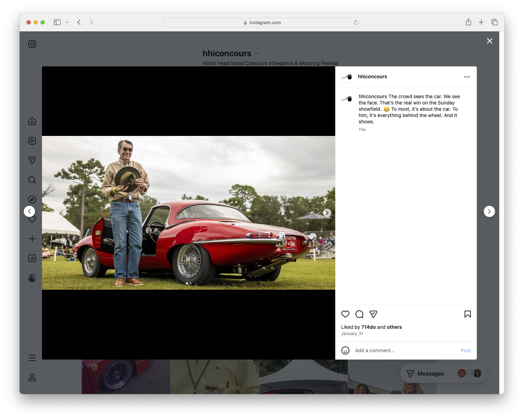Open the post options three-dot menu
524x420 pixels.
pos(467,77)
